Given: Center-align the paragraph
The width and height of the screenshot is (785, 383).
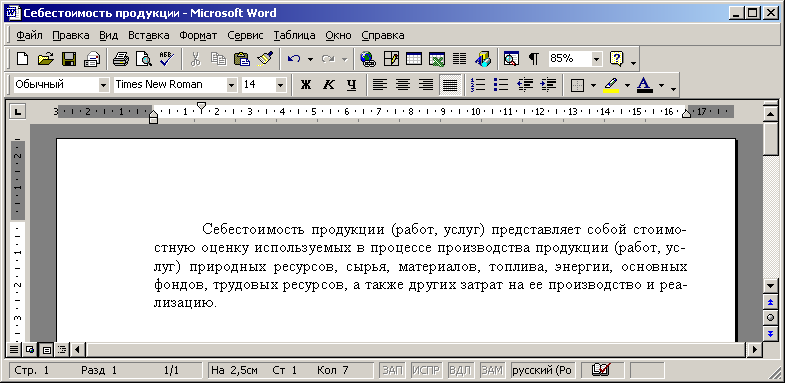Looking at the screenshot, I should point(403,85).
